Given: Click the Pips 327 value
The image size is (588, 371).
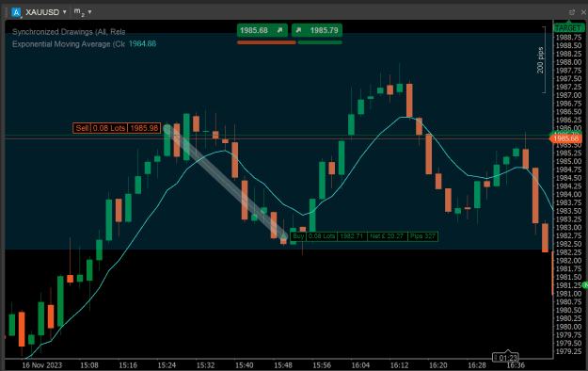Looking at the screenshot, I should 422,236.
